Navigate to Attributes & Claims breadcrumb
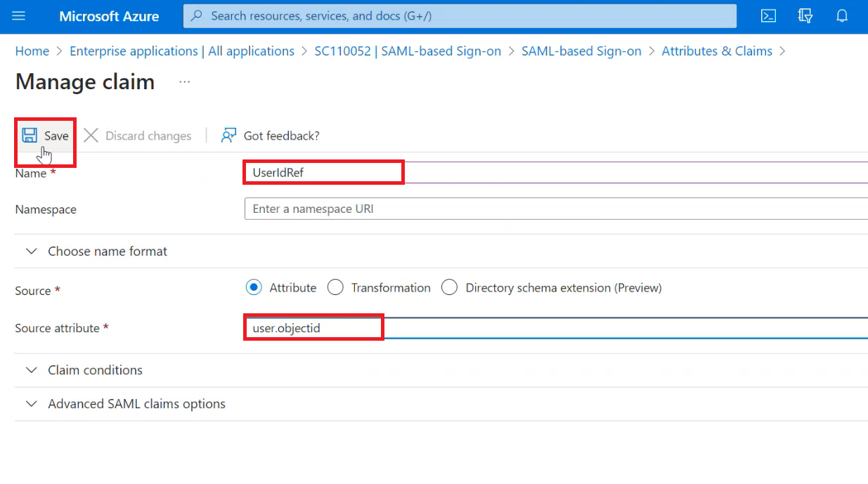The image size is (868, 484). pos(716,51)
